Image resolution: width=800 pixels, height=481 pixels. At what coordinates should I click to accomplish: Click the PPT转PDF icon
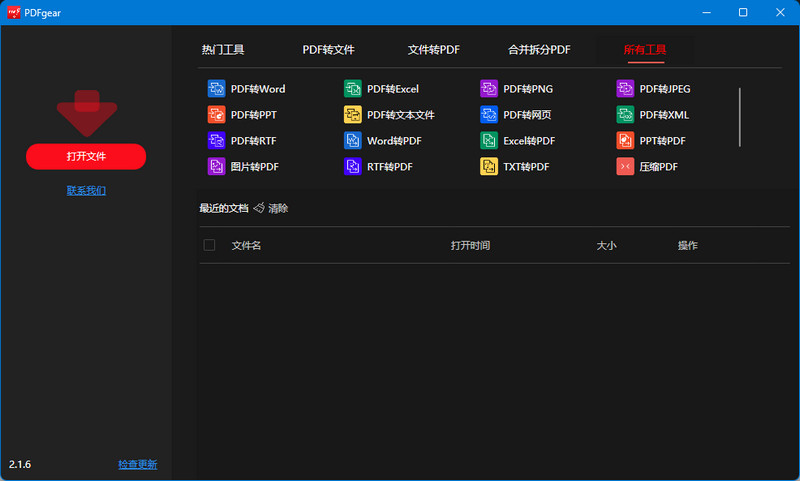pos(624,141)
